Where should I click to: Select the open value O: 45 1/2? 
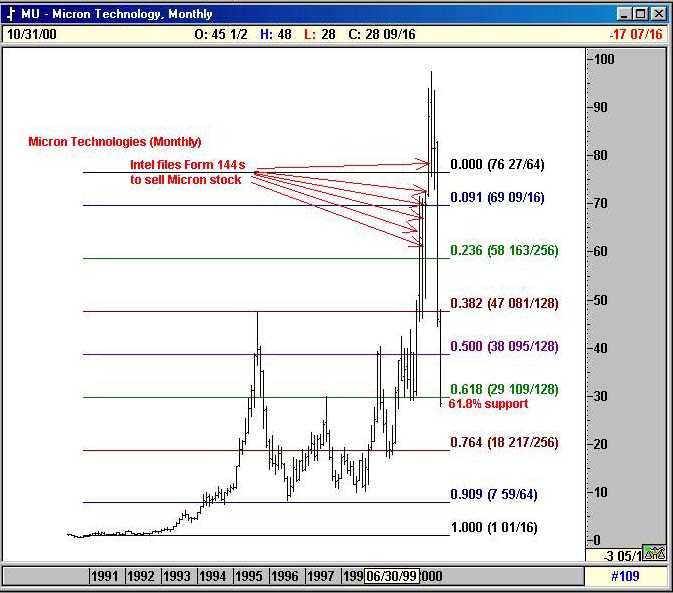(x=221, y=34)
